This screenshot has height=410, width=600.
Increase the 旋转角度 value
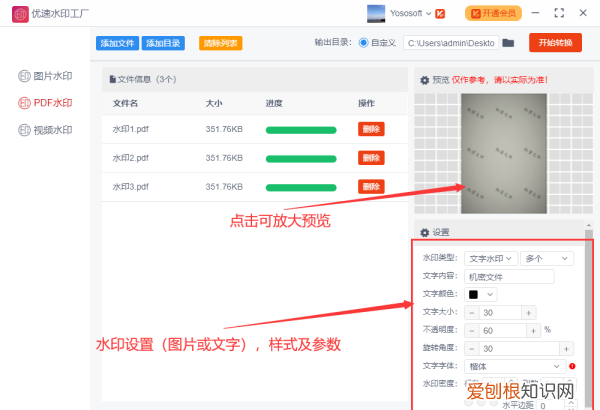pos(566,349)
